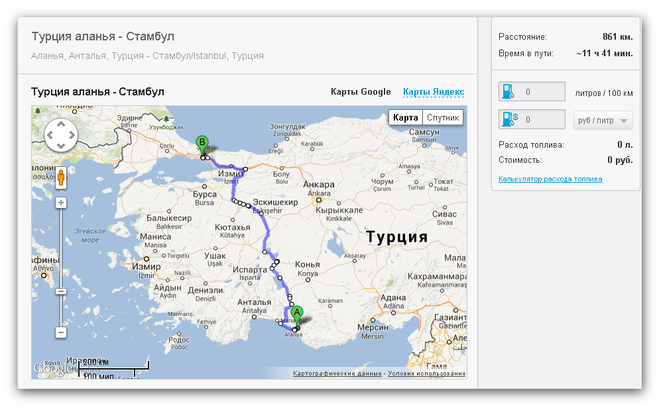
Task: Click the fuel price pump icon
Action: tap(508, 120)
